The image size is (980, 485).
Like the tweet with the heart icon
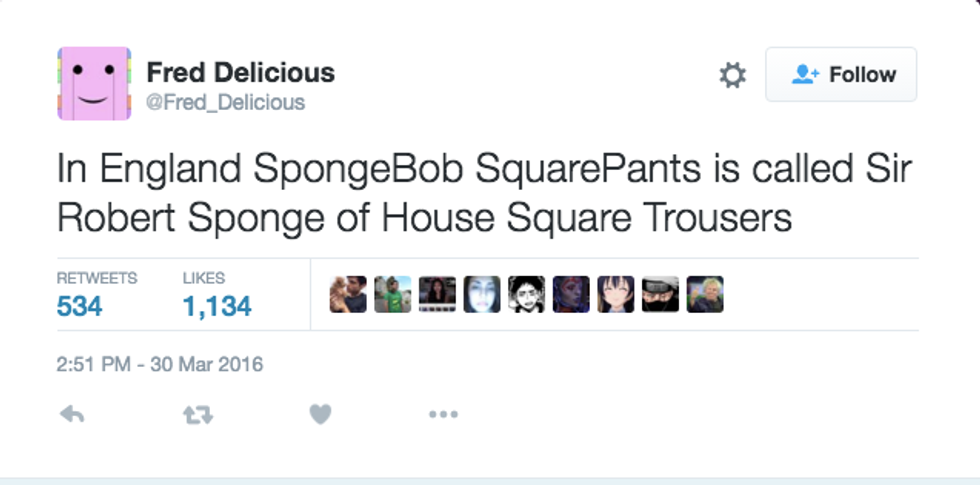click(x=320, y=414)
